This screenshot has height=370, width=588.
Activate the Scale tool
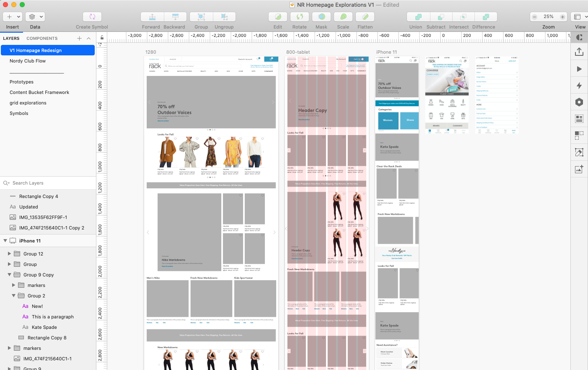pyautogui.click(x=343, y=17)
